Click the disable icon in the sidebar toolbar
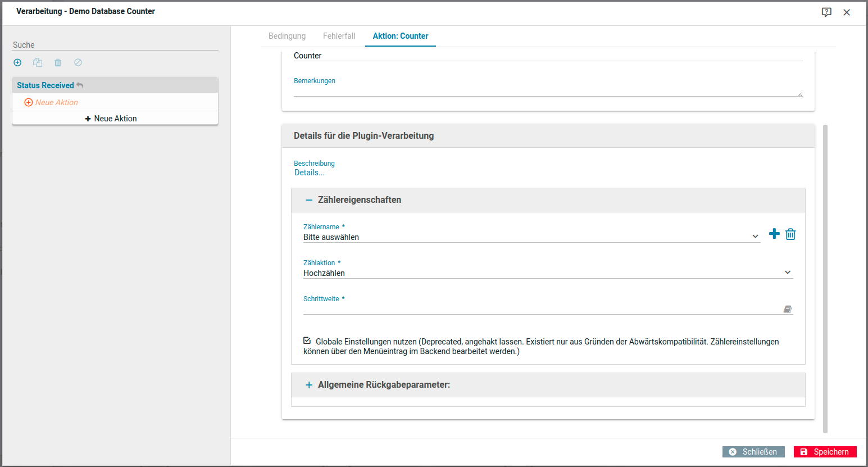The image size is (868, 467). (78, 62)
